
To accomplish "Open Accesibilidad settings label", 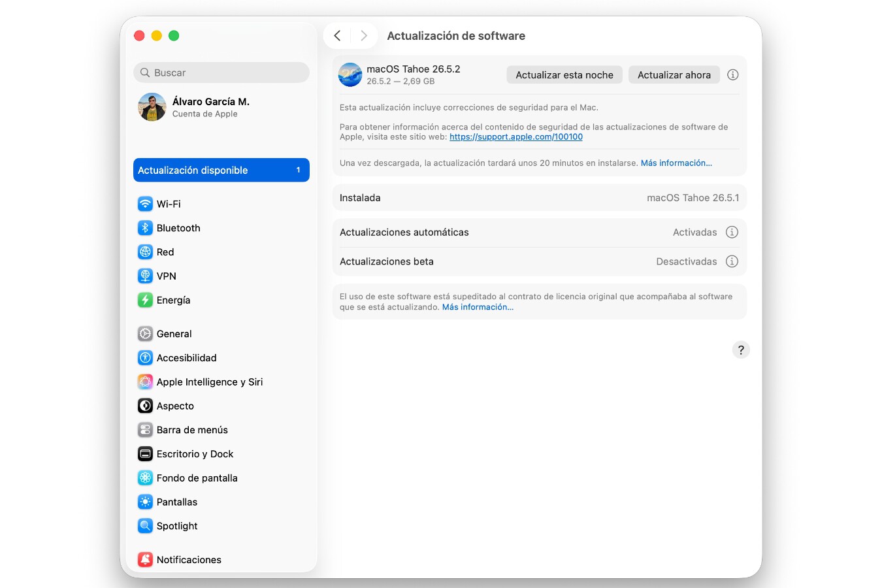I will point(186,358).
